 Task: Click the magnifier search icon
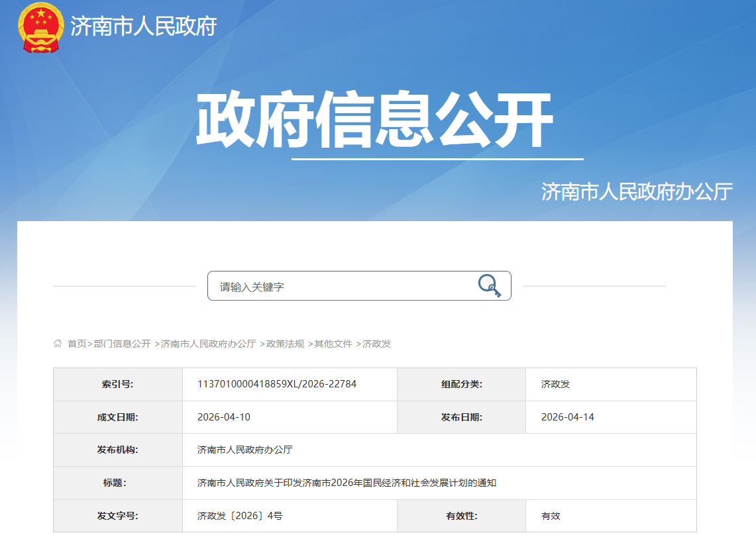489,286
